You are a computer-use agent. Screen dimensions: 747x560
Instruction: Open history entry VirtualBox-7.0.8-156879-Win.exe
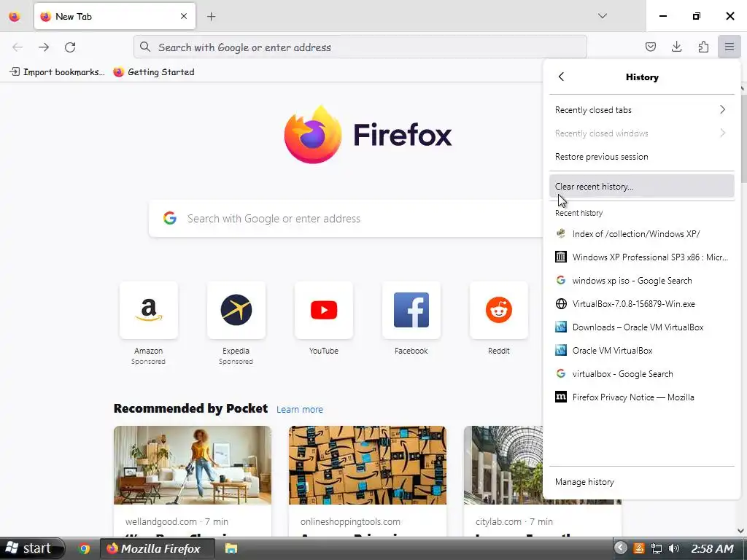(641, 304)
